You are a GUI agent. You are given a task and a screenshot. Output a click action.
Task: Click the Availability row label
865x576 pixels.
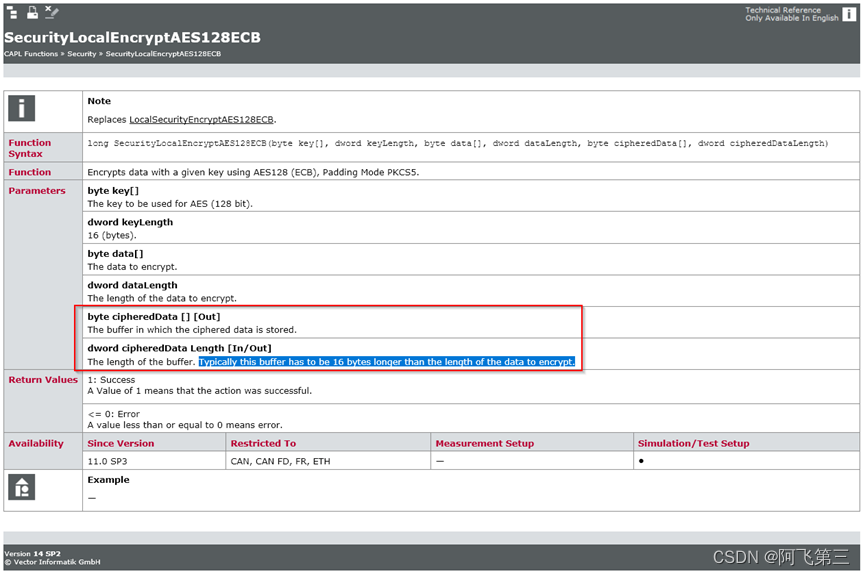[x=36, y=443]
